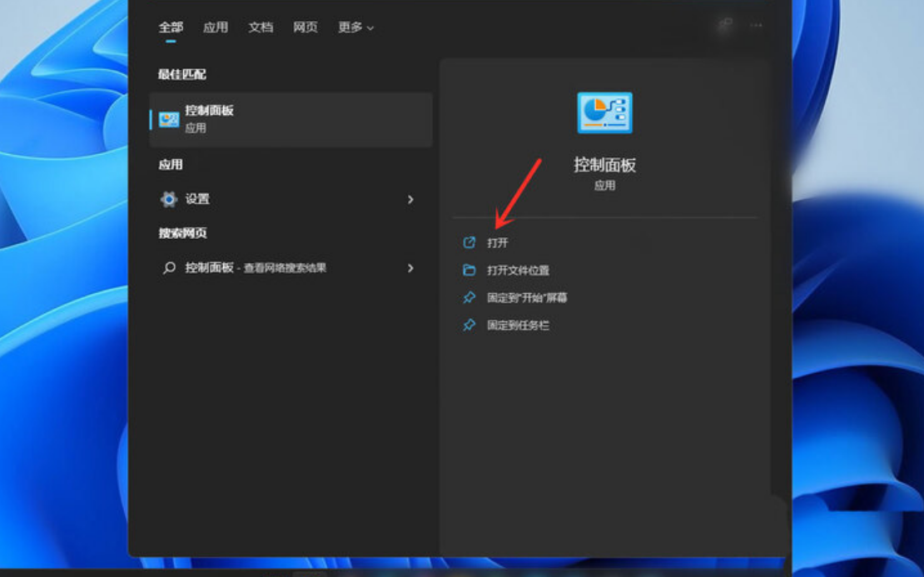924x577 pixels.
Task: Click the 打开 (Open) launch icon
Action: [470, 243]
